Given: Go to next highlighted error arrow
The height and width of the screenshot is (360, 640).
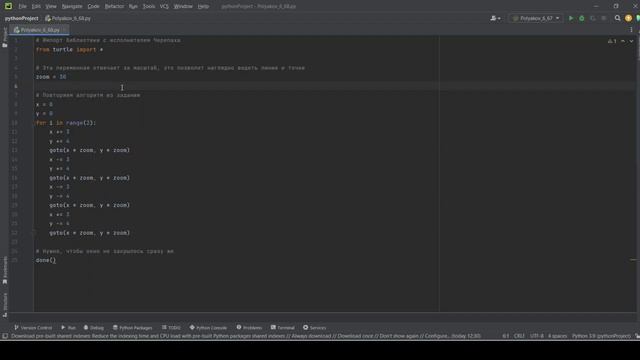Looking at the screenshot, I should pyautogui.click(x=631, y=41).
